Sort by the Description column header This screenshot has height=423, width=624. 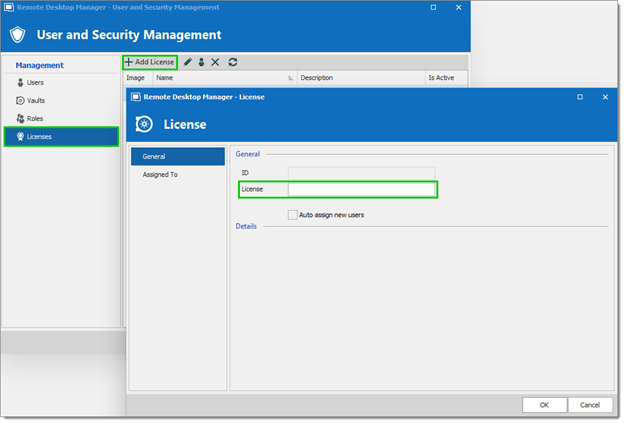point(360,77)
